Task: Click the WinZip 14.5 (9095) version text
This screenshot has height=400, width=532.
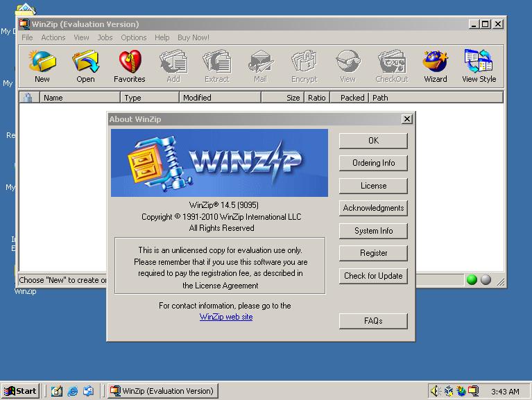Action: click(x=224, y=205)
